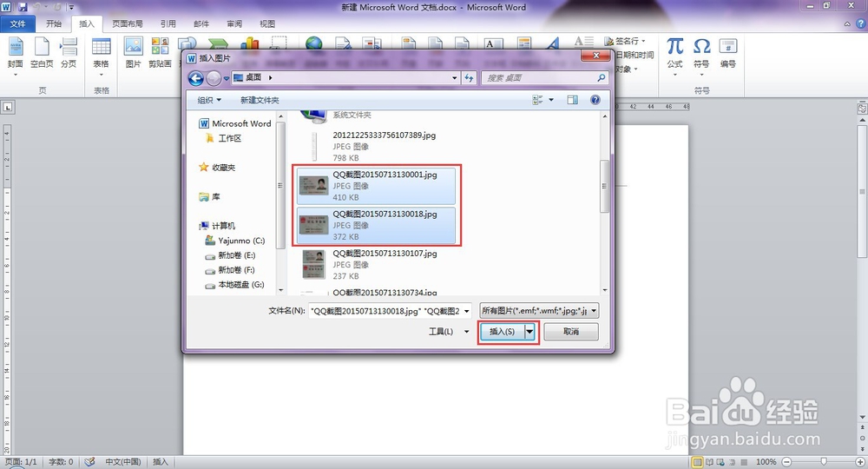Image resolution: width=868 pixels, height=469 pixels.
Task: Select Yajunmo (C:) drive
Action: (x=235, y=241)
